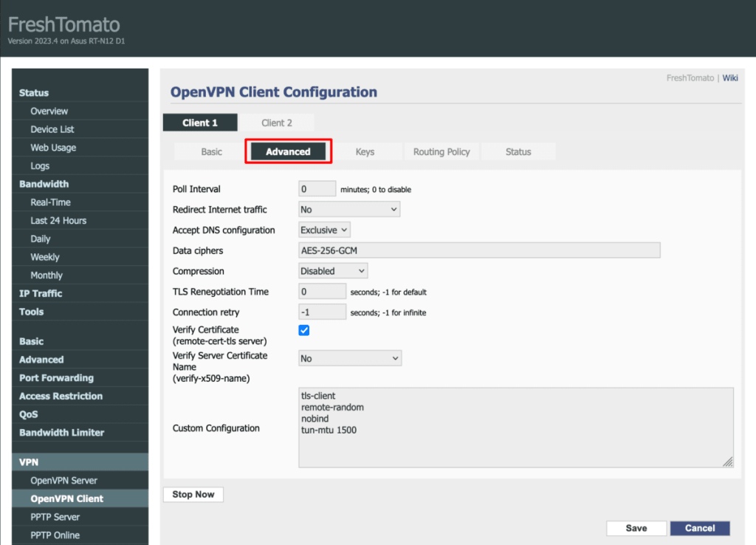The height and width of the screenshot is (545, 756).
Task: Open the Redirect Internet traffic dropdown
Action: point(348,209)
